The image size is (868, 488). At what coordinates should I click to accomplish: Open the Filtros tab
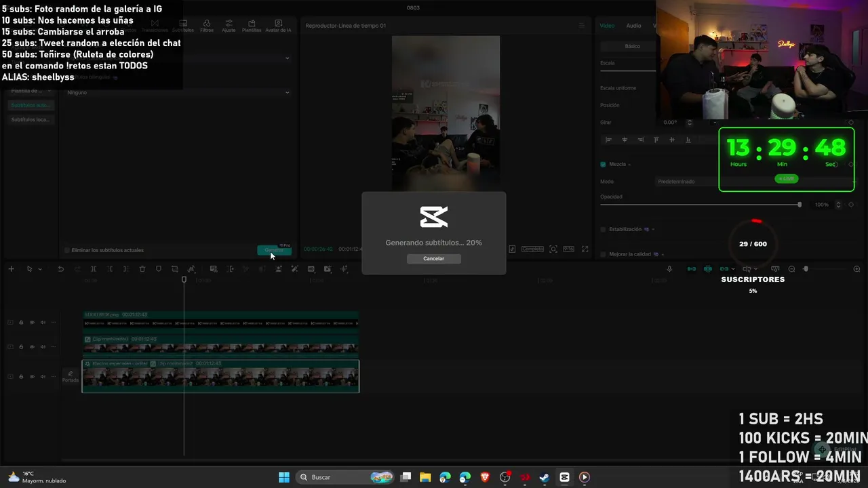[207, 26]
